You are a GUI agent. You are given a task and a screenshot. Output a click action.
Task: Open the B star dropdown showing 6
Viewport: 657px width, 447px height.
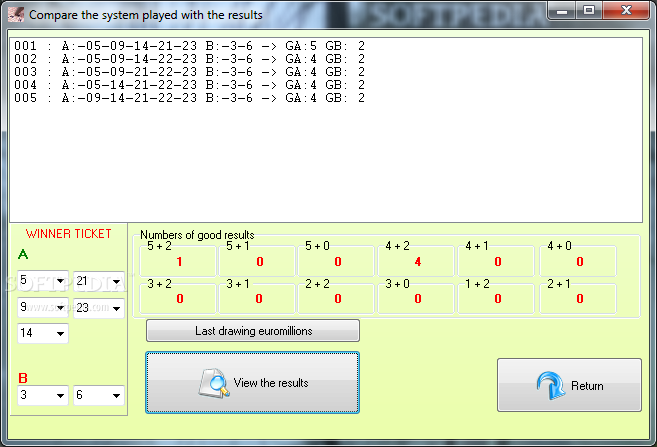pyautogui.click(x=99, y=395)
